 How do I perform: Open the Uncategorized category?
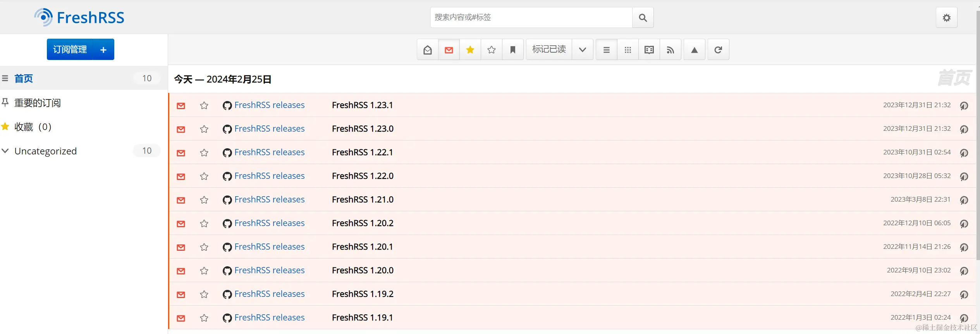46,151
